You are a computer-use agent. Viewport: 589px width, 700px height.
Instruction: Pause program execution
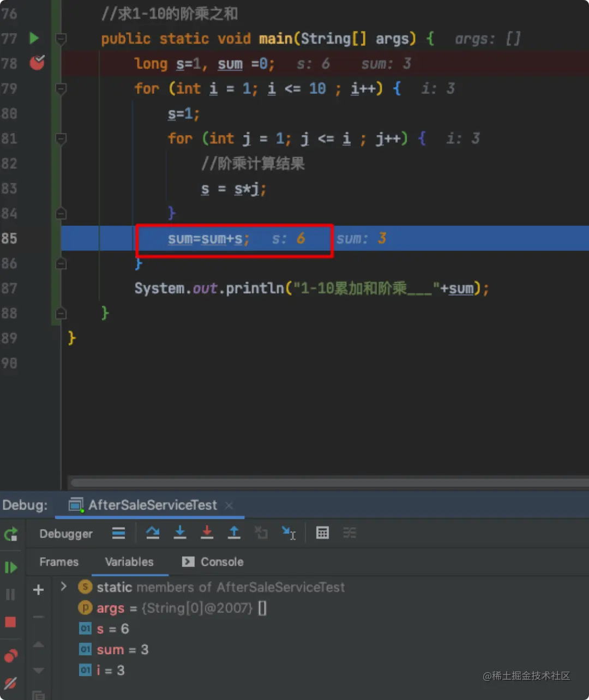tap(10, 594)
